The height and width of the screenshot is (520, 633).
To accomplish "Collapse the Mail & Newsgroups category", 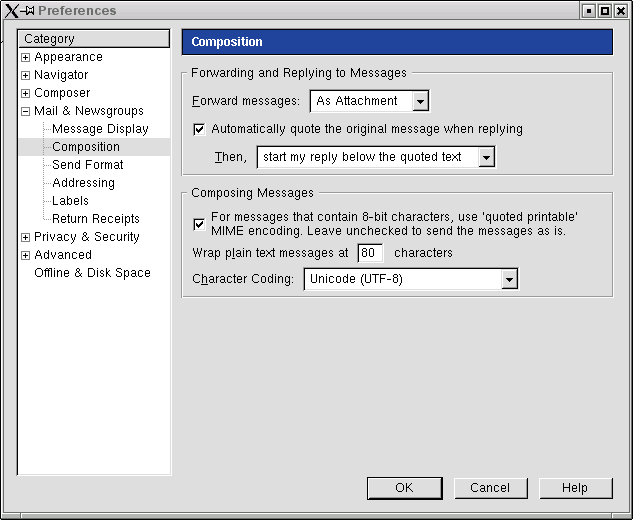I will click(x=25, y=111).
